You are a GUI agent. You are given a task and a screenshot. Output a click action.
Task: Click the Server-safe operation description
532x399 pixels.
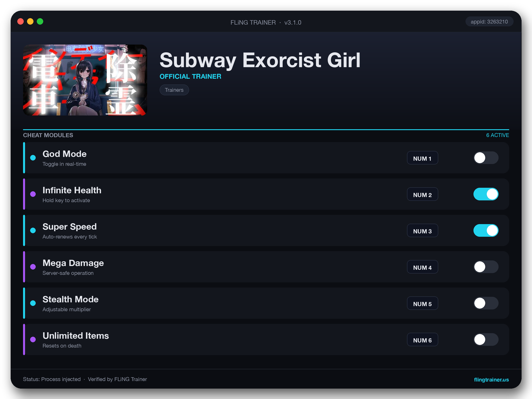[68, 273]
